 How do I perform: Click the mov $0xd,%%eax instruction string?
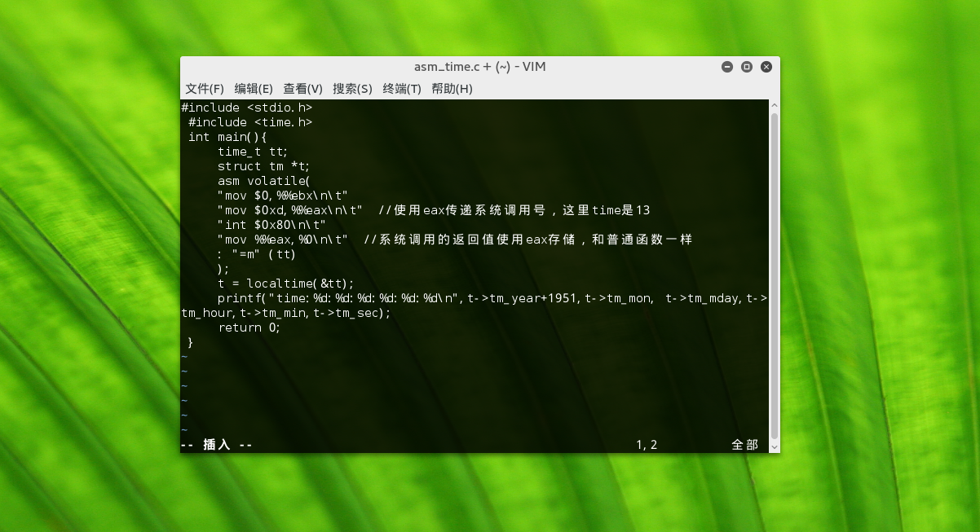290,210
